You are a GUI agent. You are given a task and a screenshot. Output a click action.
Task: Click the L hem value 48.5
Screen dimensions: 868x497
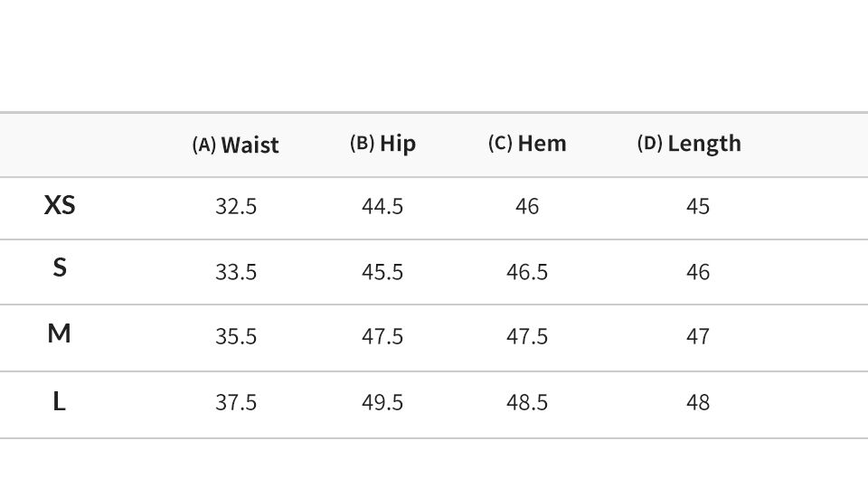pyautogui.click(x=527, y=402)
